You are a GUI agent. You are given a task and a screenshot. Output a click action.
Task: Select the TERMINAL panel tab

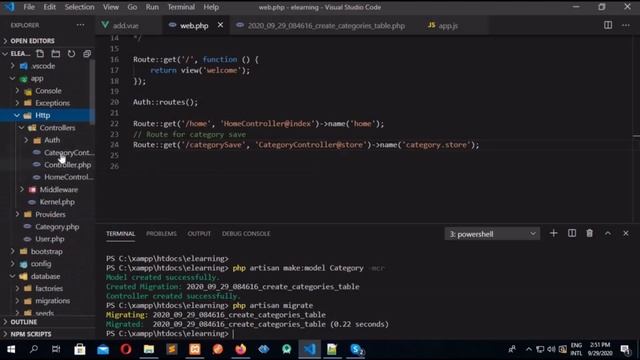coord(120,233)
